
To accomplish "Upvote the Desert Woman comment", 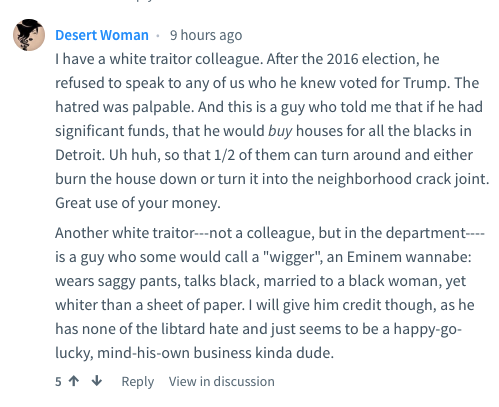I will [74, 381].
